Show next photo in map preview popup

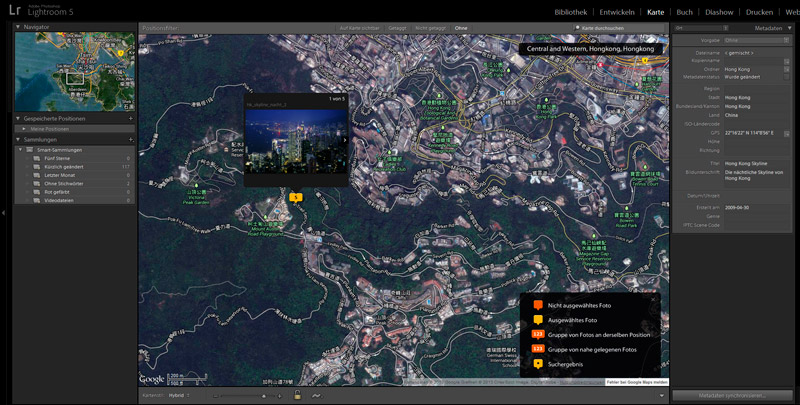pyautogui.click(x=344, y=140)
